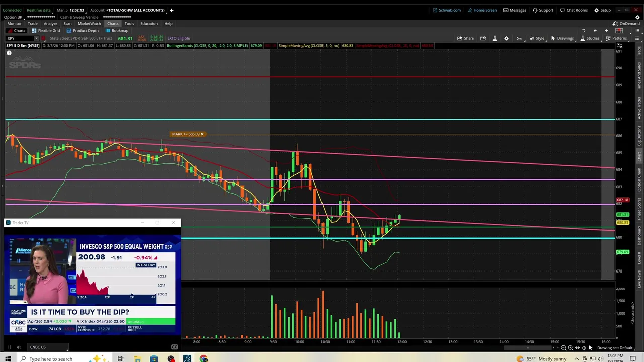Switch to the Trade tab
Viewport: 644px width, 362px height.
(32, 24)
